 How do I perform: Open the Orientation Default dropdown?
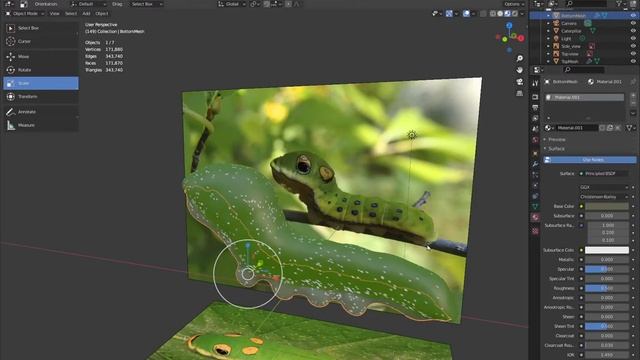(x=89, y=4)
